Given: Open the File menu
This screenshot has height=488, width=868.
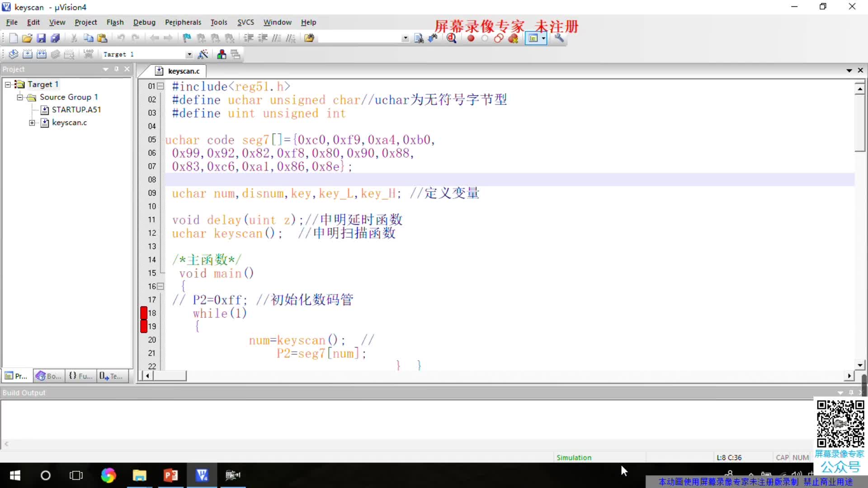Looking at the screenshot, I should pos(12,22).
